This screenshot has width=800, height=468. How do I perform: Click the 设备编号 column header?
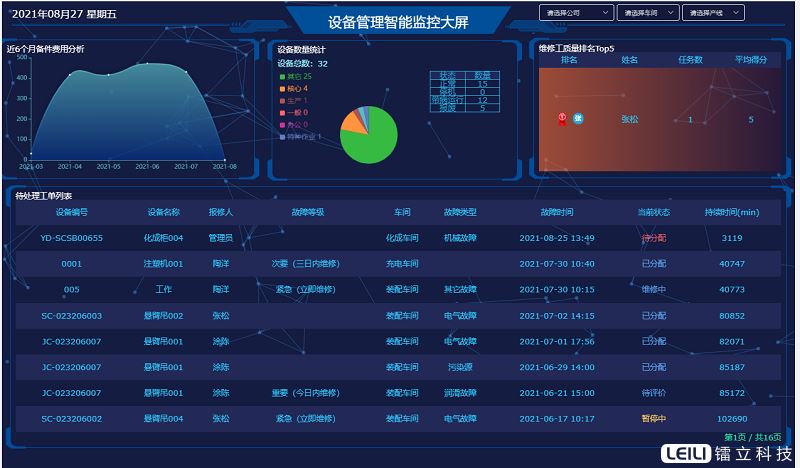72,212
